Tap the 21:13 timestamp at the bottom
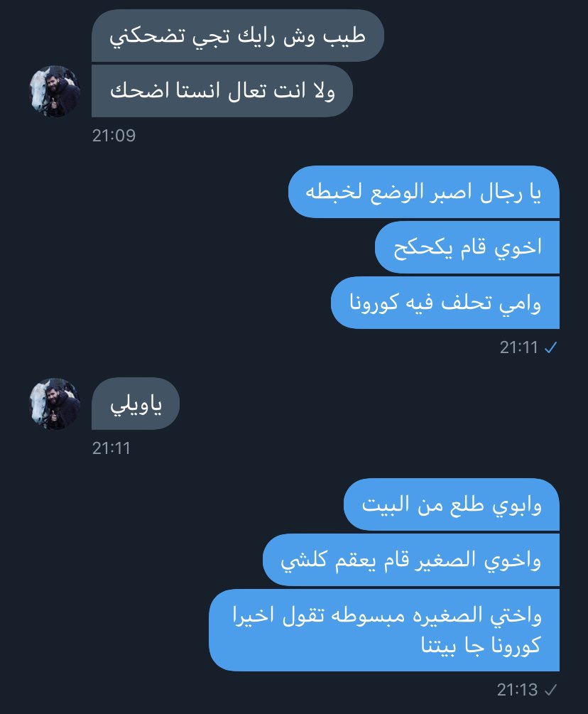Viewport: 588px width, 714px height. point(518,690)
